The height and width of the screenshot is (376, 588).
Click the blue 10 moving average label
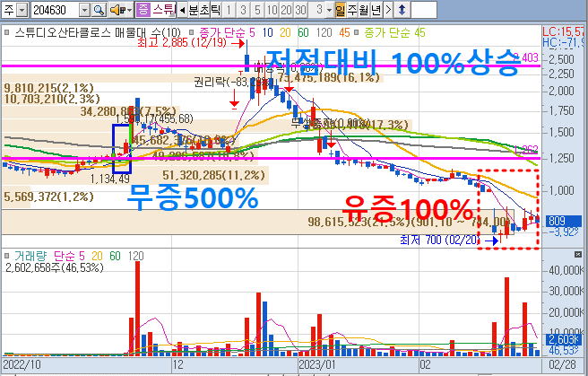point(267,32)
